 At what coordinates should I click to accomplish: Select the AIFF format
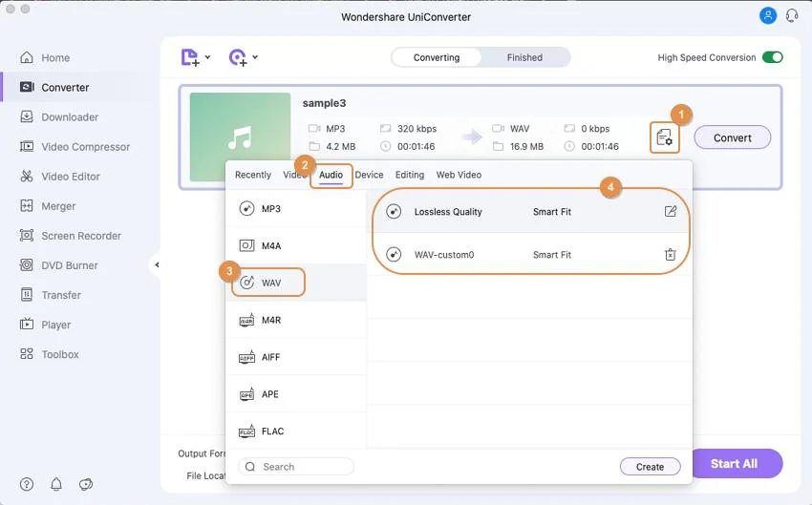pyautogui.click(x=296, y=357)
